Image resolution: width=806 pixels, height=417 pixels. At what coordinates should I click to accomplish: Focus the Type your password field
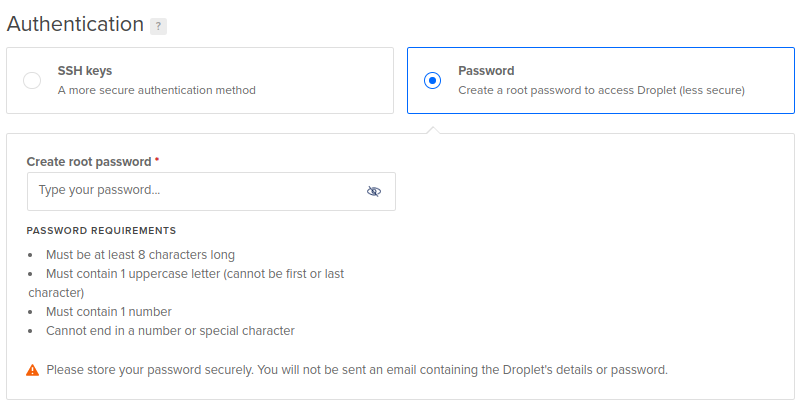tap(211, 191)
